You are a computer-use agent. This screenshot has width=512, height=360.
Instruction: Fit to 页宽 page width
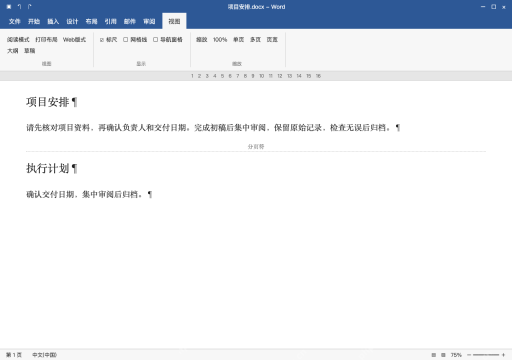coord(272,40)
